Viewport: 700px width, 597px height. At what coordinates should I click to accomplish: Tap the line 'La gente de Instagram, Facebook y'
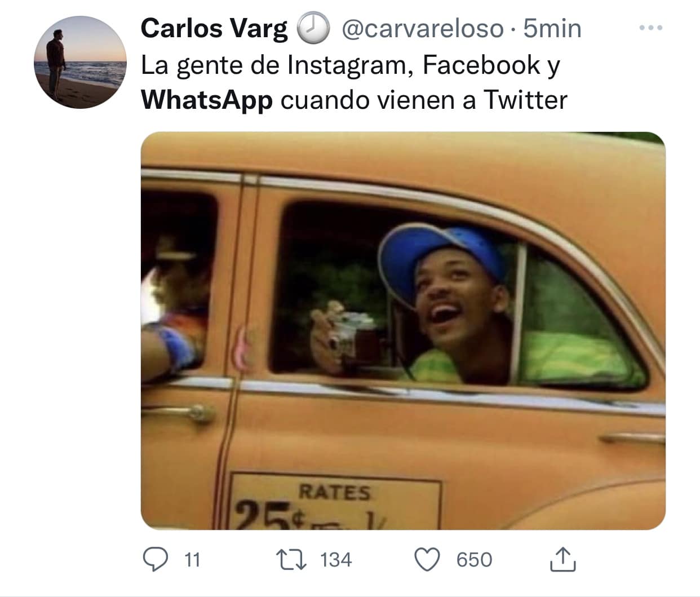point(351,65)
